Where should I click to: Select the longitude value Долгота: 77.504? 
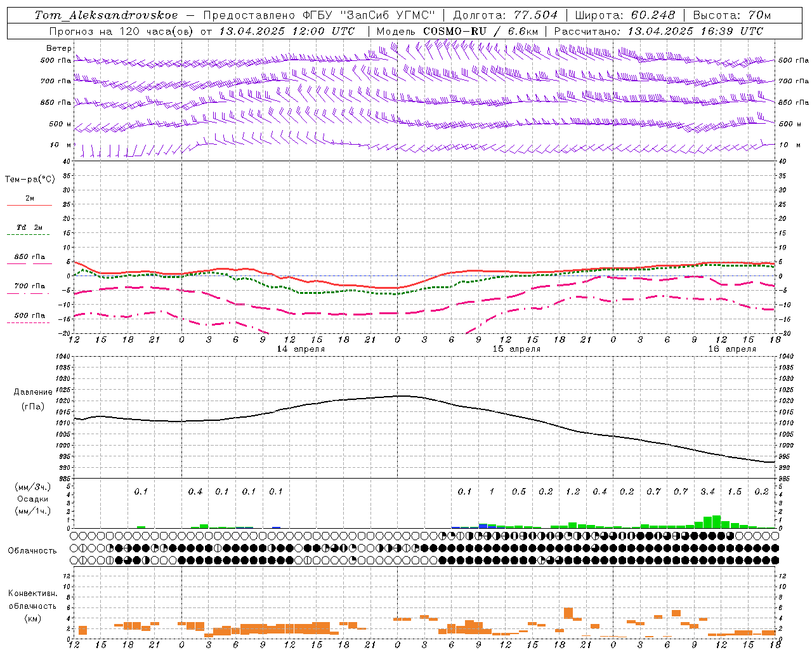click(x=506, y=15)
